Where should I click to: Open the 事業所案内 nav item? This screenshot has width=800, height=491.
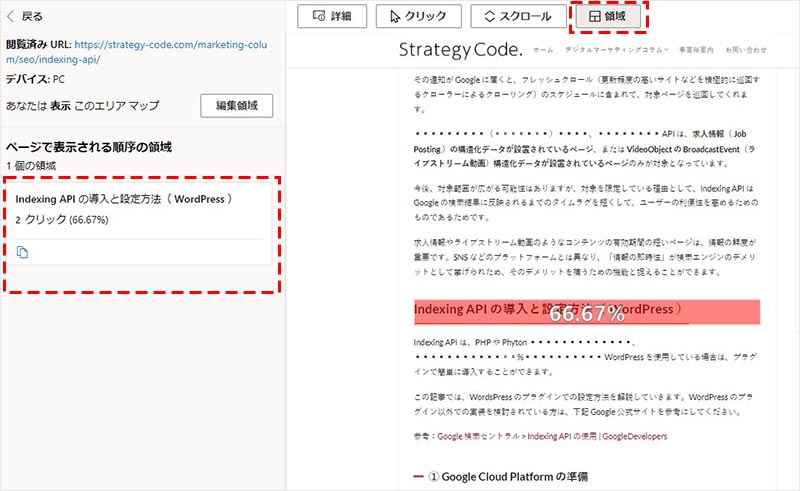(696, 49)
